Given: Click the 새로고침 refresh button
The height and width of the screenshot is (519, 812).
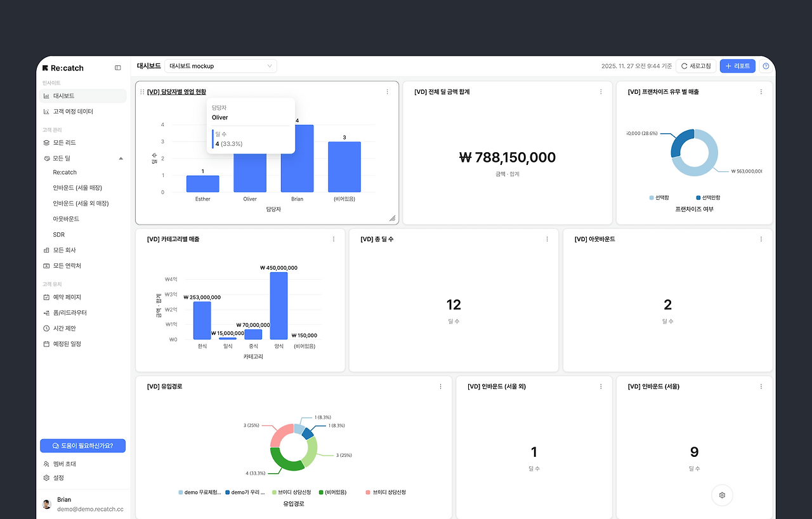Looking at the screenshot, I should click(x=696, y=66).
